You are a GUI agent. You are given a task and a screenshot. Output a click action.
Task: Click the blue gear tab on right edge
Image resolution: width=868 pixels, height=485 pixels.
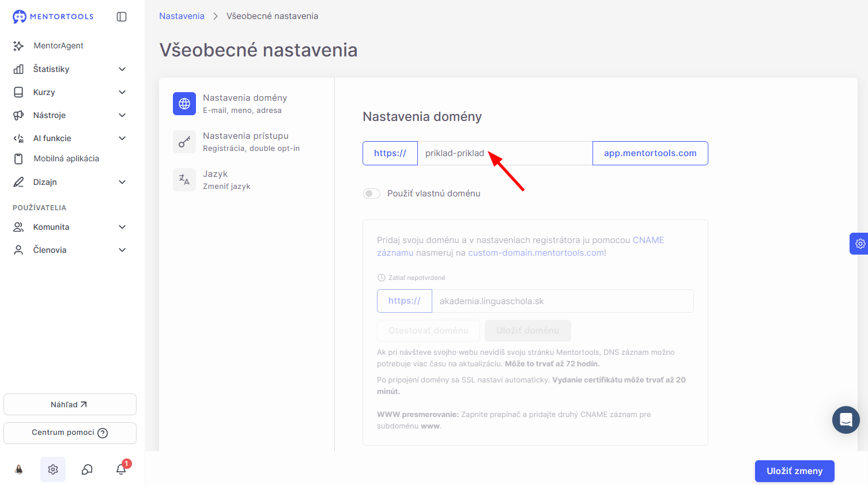859,244
